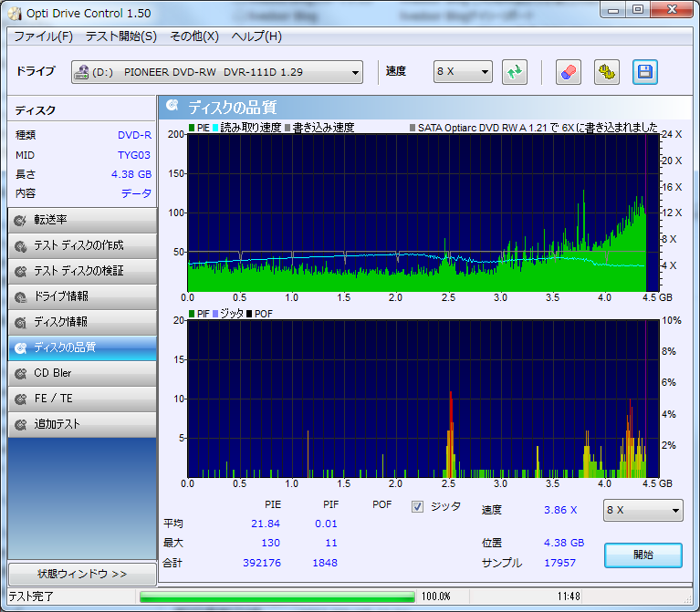This screenshot has width=700, height=612.
Task: Click the ディスク情報 sidebar icon
Action: [20, 322]
